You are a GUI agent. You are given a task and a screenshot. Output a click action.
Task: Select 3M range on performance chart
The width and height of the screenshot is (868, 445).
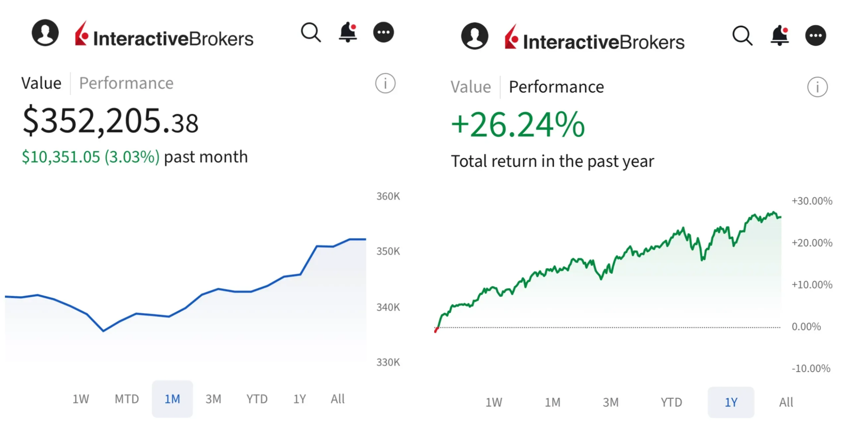tap(610, 402)
